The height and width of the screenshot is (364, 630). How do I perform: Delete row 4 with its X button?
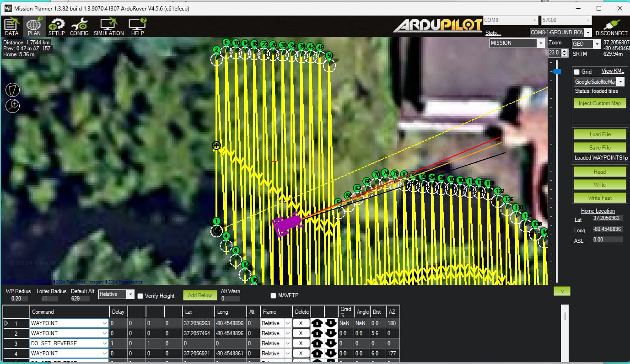pyautogui.click(x=301, y=353)
